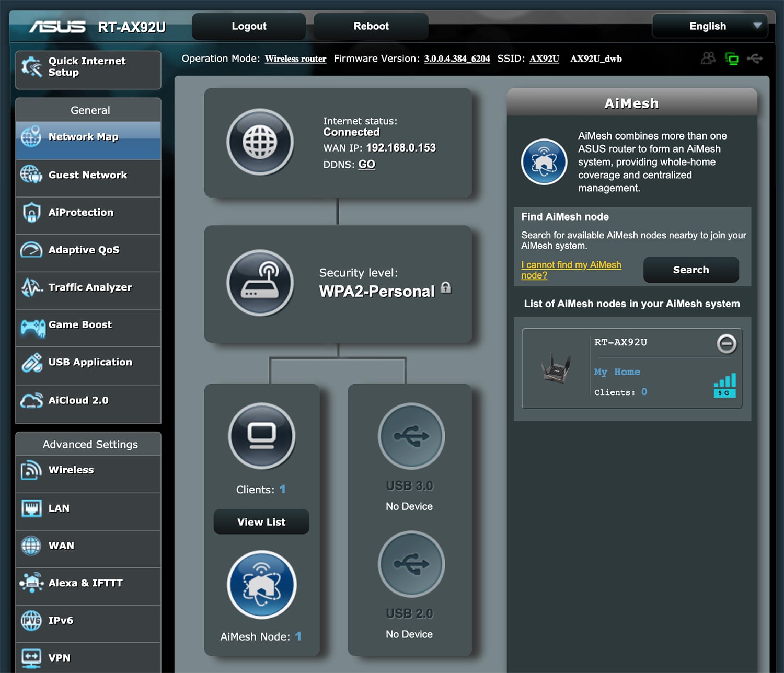Viewport: 784px width, 673px height.
Task: Click the AX92U SSID link
Action: point(544,59)
